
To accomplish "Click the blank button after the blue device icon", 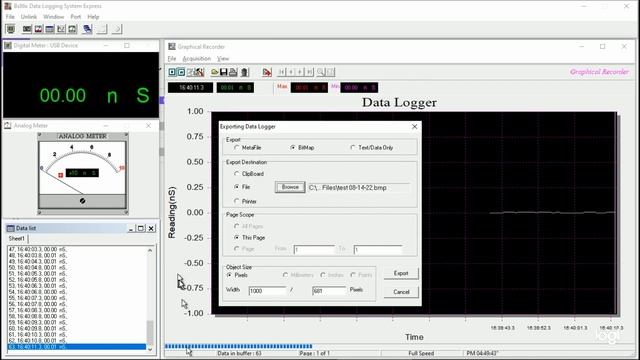I will 102,29.
